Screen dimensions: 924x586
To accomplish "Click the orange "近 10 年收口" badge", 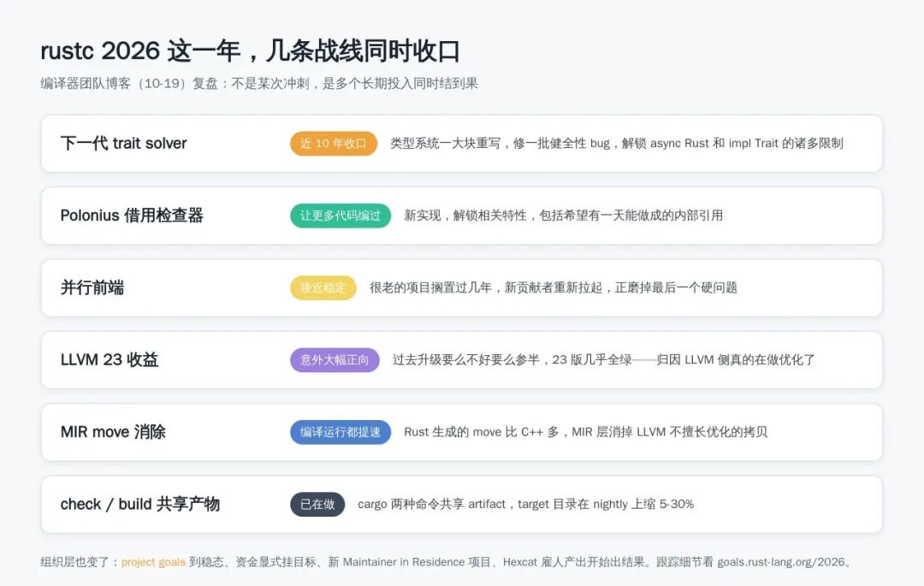I will coord(334,143).
